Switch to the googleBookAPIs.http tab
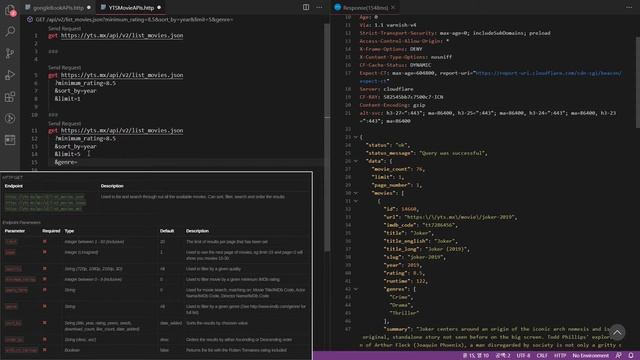640x360 pixels. 58,7
